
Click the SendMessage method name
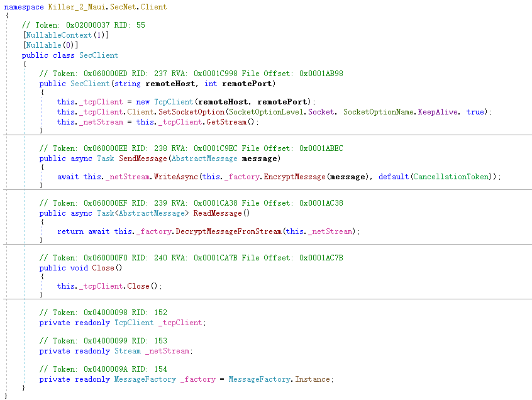(143, 158)
